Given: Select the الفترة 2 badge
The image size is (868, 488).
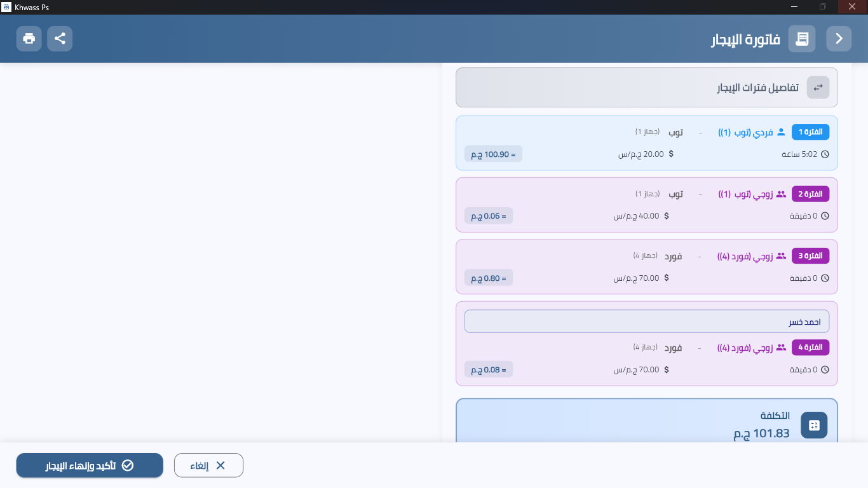Looking at the screenshot, I should click(x=810, y=194).
